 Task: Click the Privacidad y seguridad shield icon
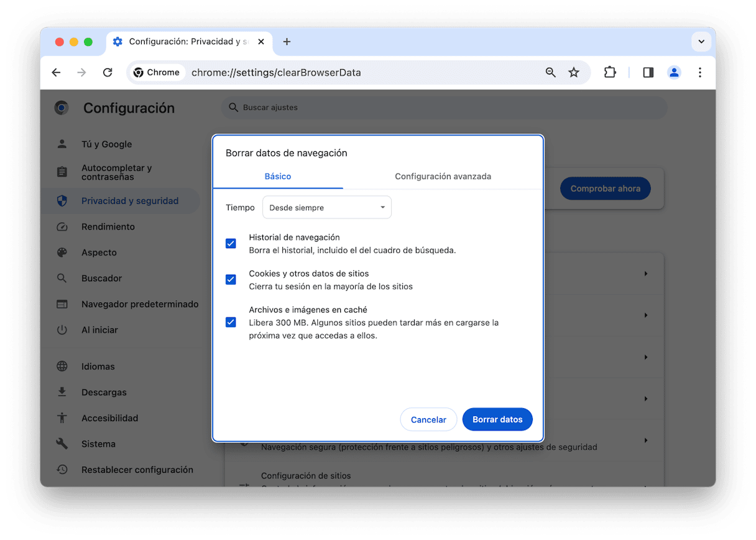coord(62,201)
